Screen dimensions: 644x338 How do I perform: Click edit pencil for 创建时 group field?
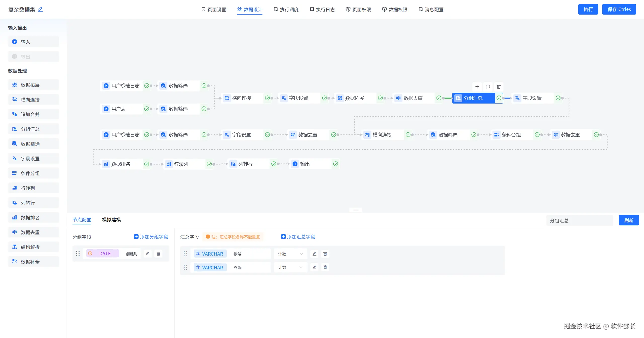148,254
